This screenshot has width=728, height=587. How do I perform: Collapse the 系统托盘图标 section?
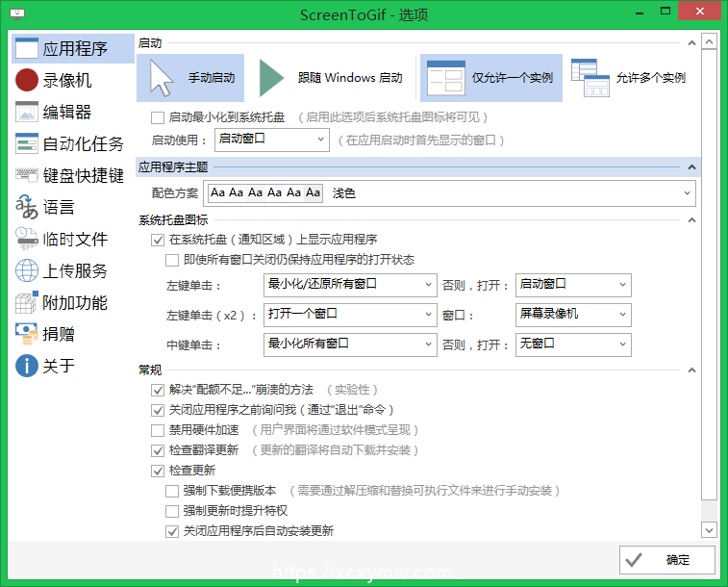[x=691, y=219]
